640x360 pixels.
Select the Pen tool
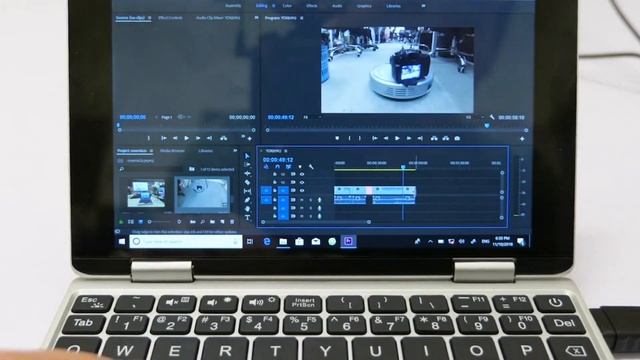click(247, 200)
